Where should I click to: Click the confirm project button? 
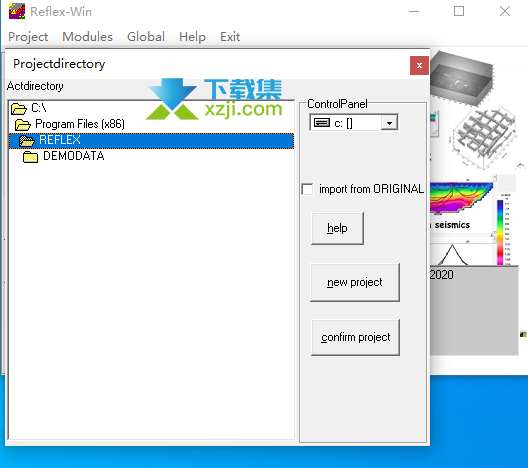[356, 337]
